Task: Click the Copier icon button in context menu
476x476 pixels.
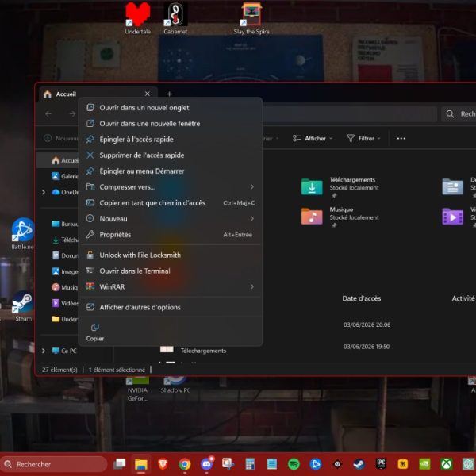Action: [95, 332]
